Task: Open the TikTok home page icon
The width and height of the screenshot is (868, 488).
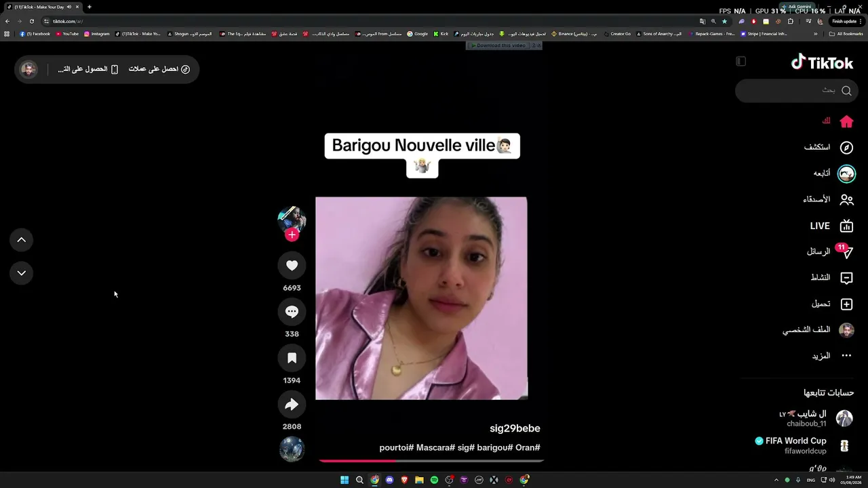Action: 846,122
